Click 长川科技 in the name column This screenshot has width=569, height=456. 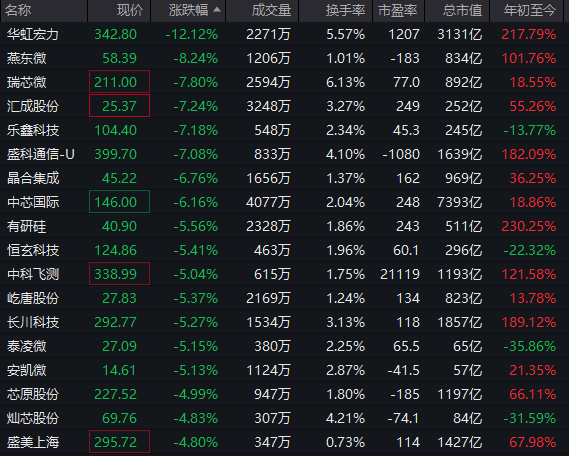coord(33,323)
